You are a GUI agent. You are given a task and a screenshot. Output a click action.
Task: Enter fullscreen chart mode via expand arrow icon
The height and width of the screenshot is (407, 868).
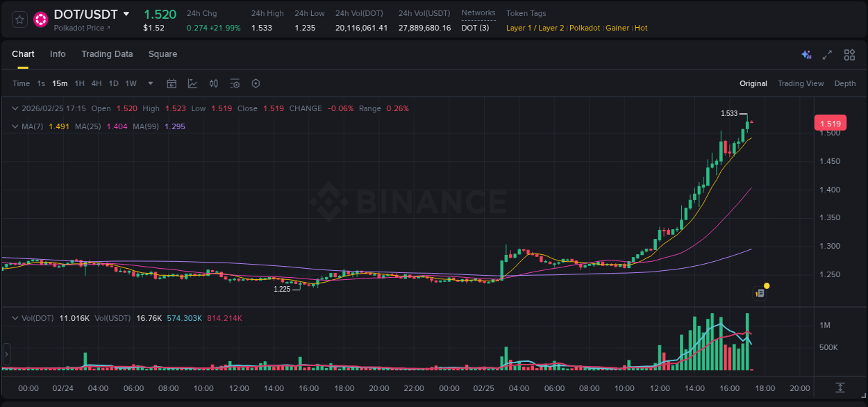(826, 54)
